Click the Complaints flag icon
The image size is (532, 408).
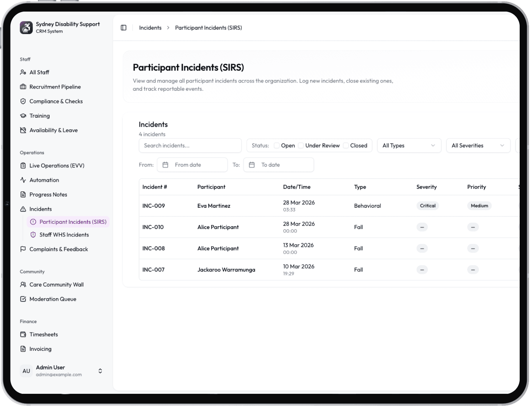click(x=23, y=249)
